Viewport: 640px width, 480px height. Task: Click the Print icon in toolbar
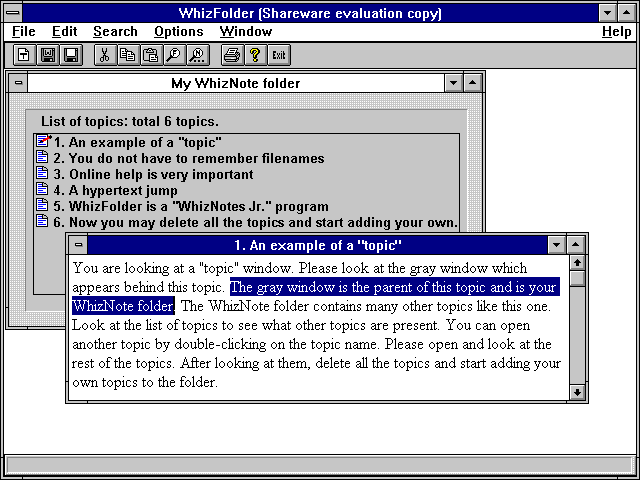coord(232,55)
